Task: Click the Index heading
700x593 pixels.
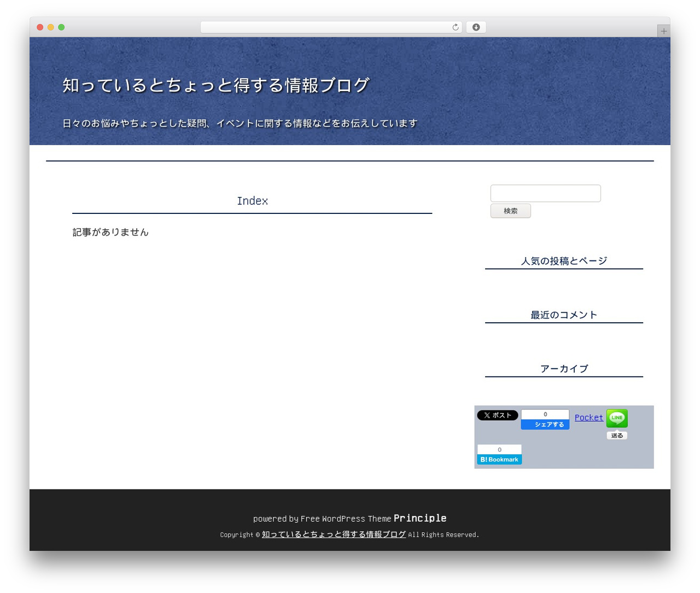Action: point(252,201)
